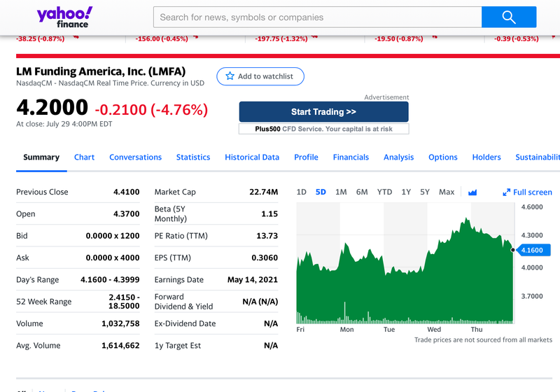Viewport: 560px width, 392px height.
Task: Click the EPS value 0.3060
Action: pyautogui.click(x=265, y=258)
